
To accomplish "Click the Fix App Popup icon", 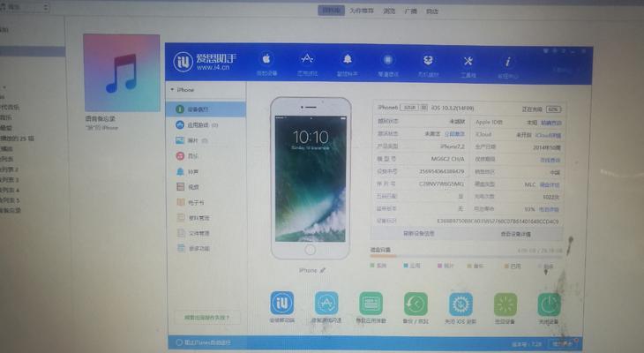I will [x=371, y=304].
